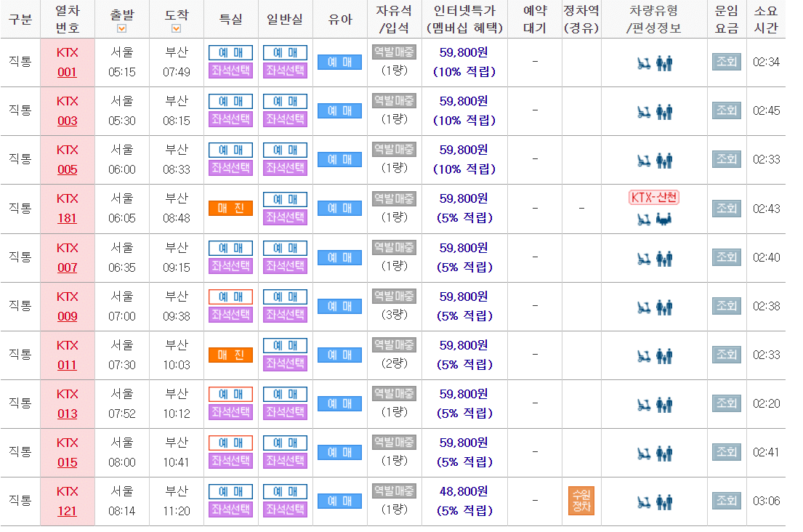
Task: Open train KTX 011 details link
Action: (x=67, y=365)
